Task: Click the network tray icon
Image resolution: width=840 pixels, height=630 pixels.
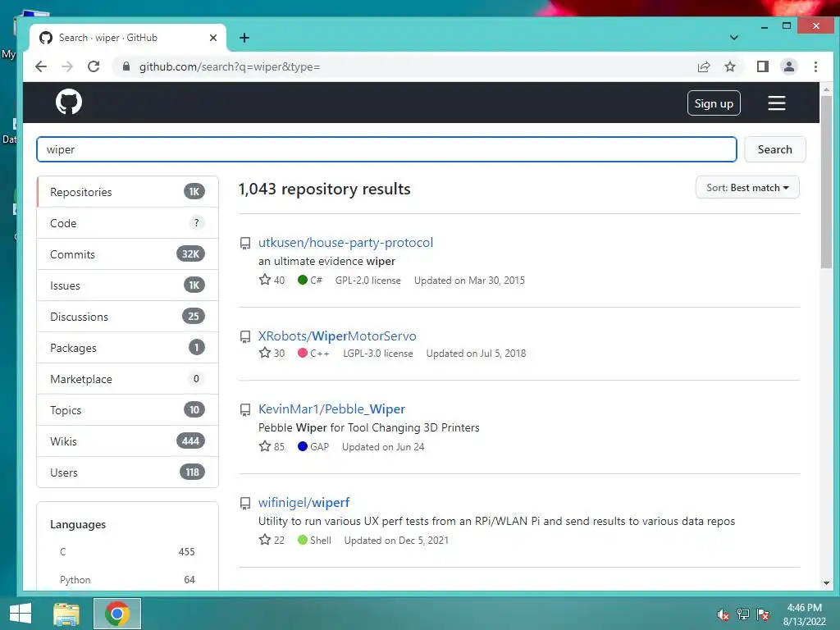Action: coord(742,614)
